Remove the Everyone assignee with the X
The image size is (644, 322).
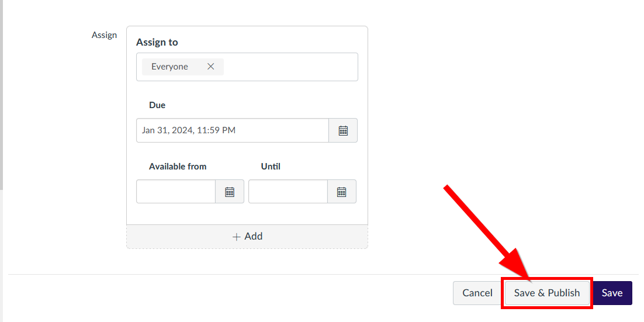(x=211, y=67)
